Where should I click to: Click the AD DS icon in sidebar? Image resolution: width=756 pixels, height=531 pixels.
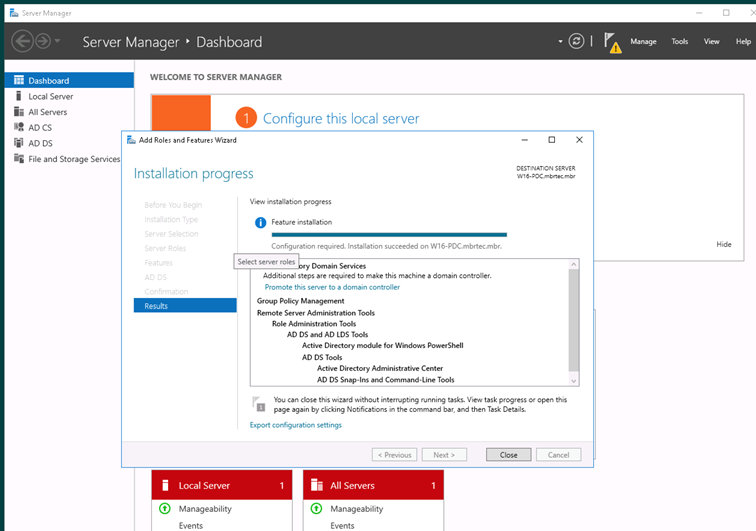click(x=19, y=143)
